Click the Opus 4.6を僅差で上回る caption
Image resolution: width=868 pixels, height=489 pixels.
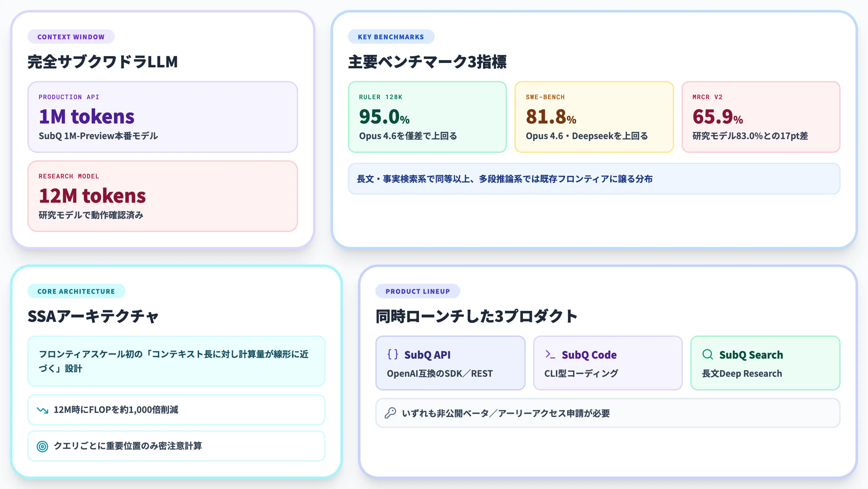(x=408, y=136)
